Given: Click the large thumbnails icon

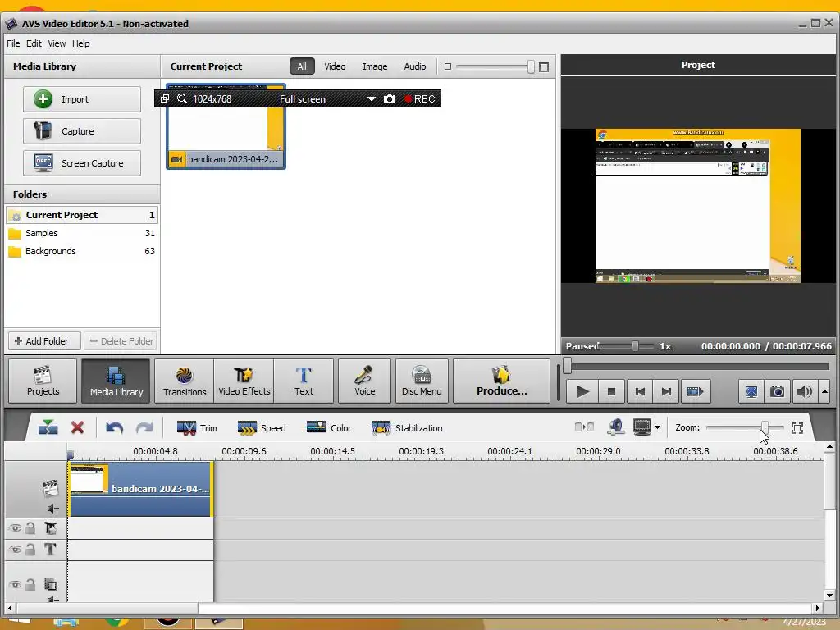Looking at the screenshot, I should 544,67.
